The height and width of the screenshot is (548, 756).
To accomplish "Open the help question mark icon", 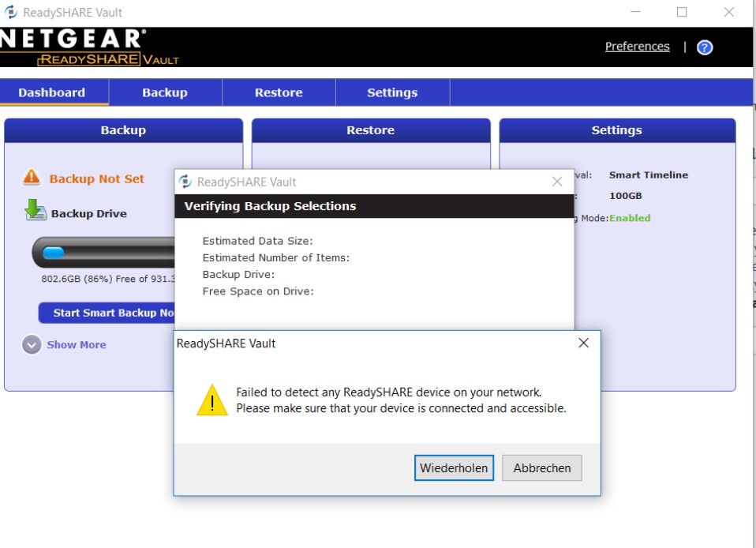I will 705,47.
